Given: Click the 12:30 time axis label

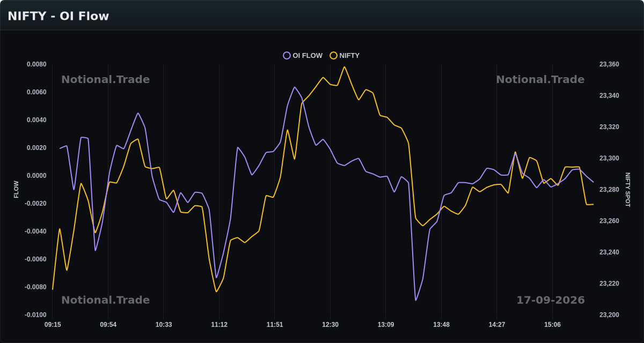Looking at the screenshot, I should pos(330,325).
